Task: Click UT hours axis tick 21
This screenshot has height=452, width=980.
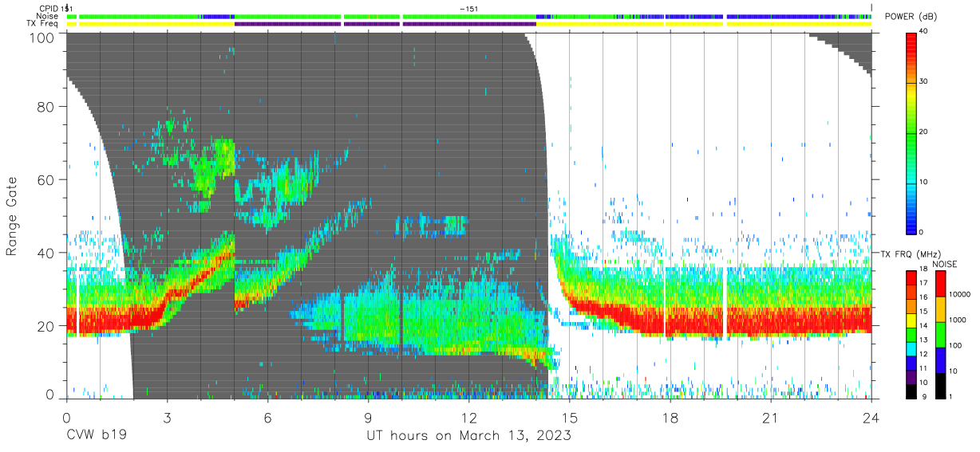Action: point(771,417)
